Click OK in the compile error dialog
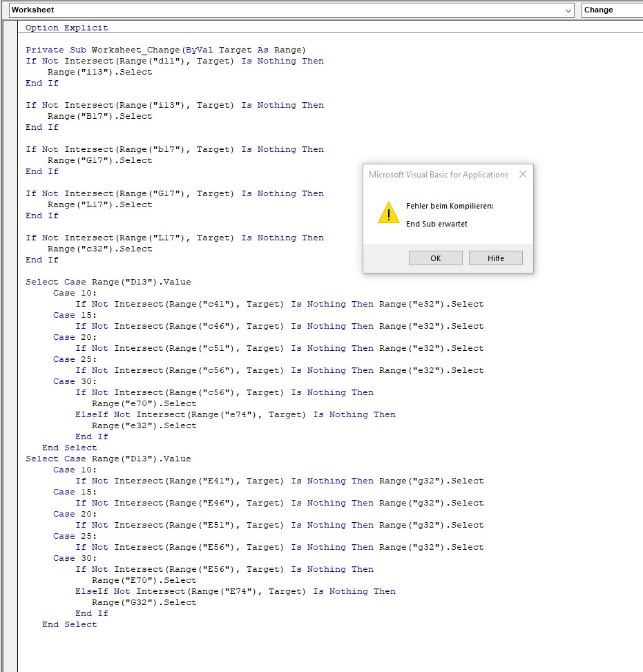Viewport: 643px width, 672px height. pos(436,258)
